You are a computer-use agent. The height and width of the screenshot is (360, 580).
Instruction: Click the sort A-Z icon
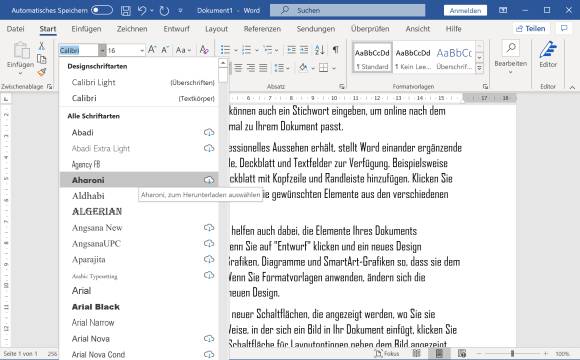point(320,50)
